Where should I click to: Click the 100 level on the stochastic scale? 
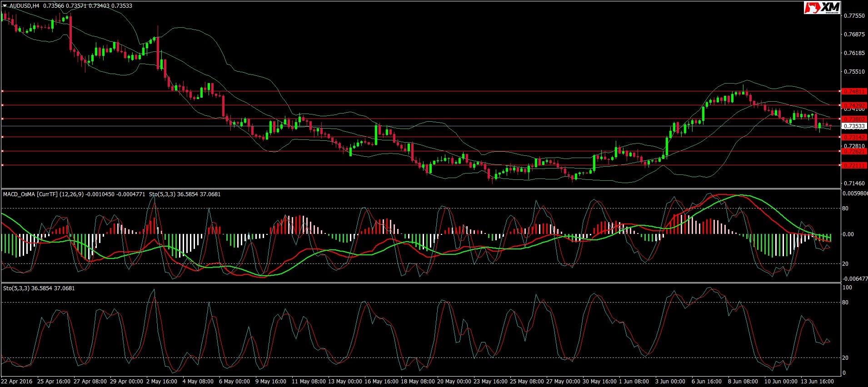tap(848, 288)
